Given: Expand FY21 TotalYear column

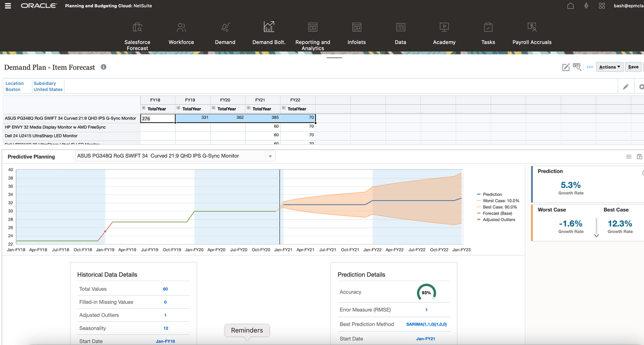Looking at the screenshot, I should click(x=248, y=108).
